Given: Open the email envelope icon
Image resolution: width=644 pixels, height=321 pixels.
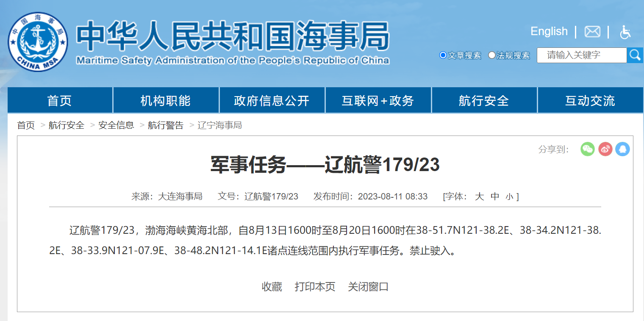Looking at the screenshot, I should tap(592, 32).
